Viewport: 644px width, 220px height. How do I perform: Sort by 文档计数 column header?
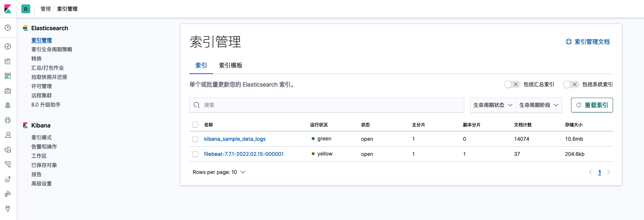(x=523, y=125)
